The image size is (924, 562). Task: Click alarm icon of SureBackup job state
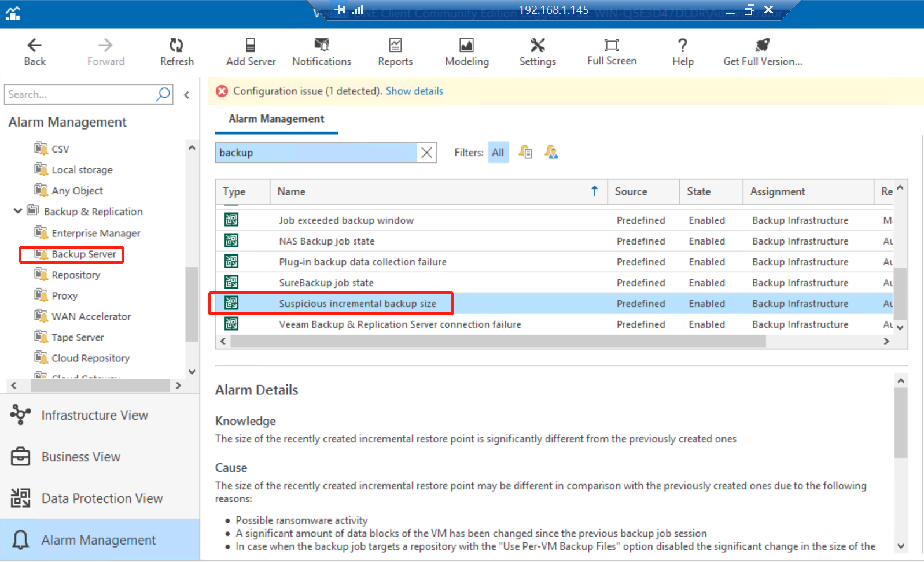tap(231, 282)
